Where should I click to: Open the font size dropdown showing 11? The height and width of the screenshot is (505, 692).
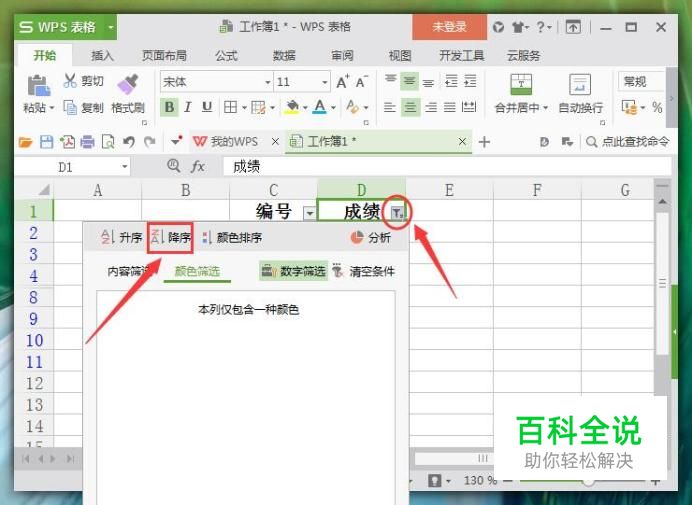point(325,82)
